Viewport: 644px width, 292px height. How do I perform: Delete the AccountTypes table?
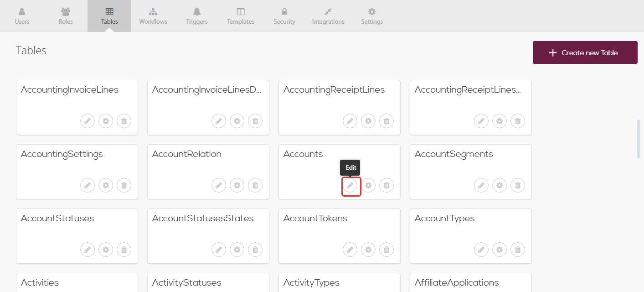518,250
